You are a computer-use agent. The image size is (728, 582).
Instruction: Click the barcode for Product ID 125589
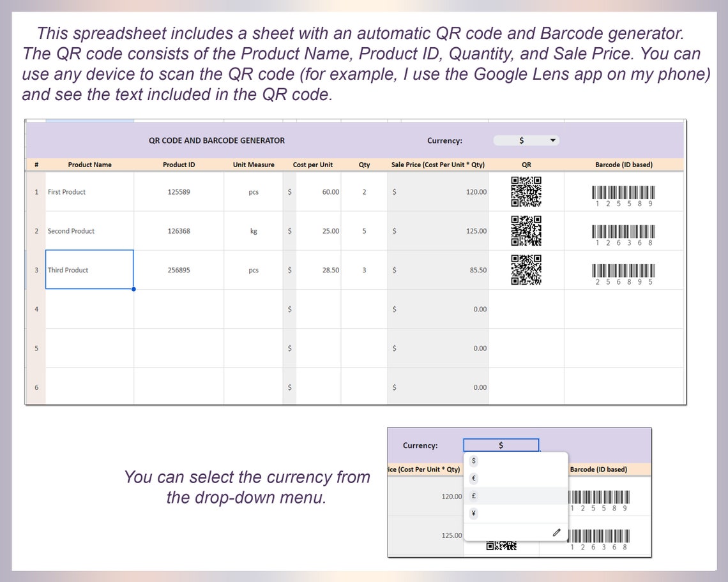[623, 193]
